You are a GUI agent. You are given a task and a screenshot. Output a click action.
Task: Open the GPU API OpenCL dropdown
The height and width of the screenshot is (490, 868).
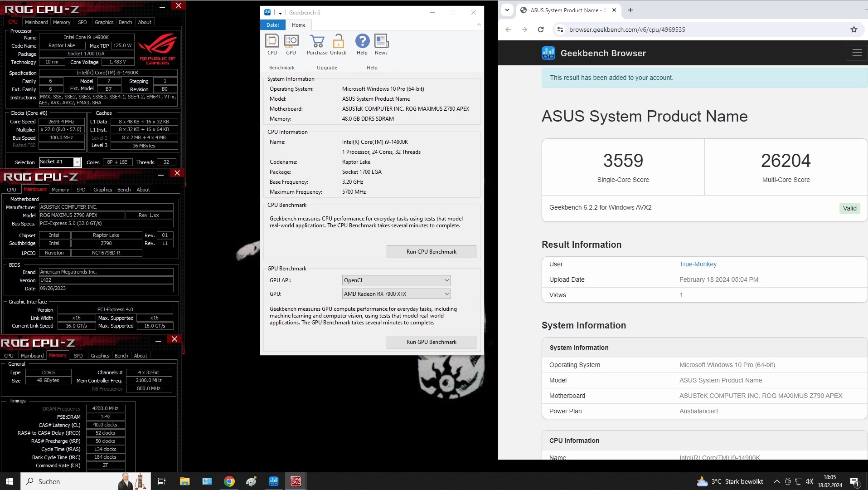[x=396, y=280]
